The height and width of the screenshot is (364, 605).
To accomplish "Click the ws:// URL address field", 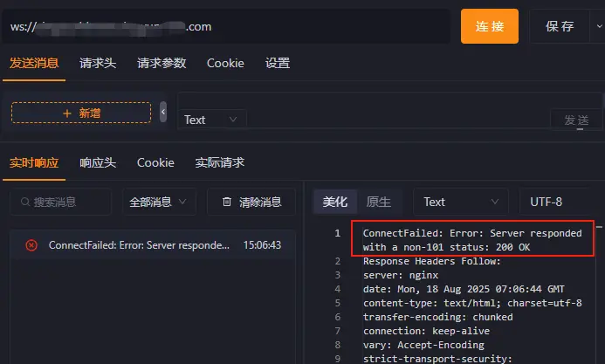I will click(x=226, y=26).
